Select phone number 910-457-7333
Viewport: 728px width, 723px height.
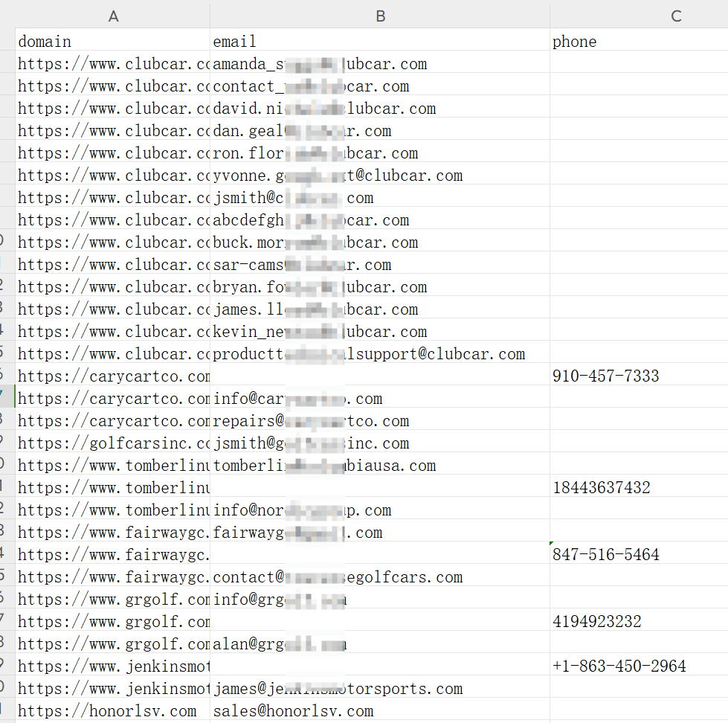point(639,376)
